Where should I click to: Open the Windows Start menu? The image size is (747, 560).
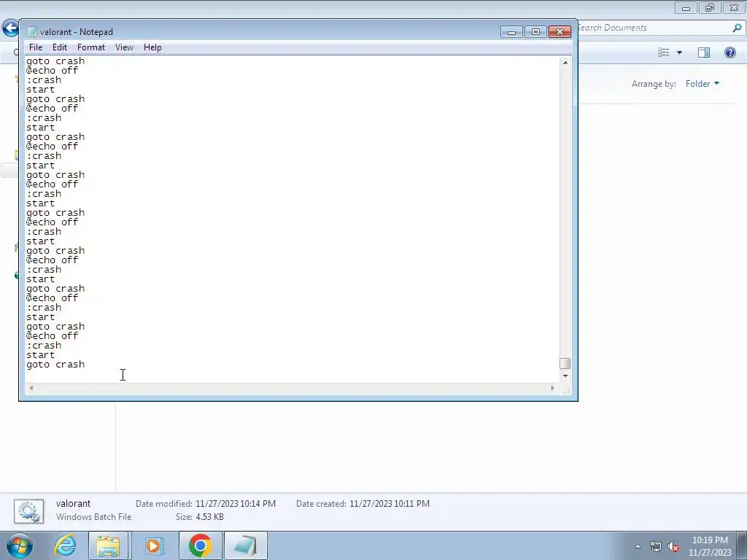(x=19, y=545)
